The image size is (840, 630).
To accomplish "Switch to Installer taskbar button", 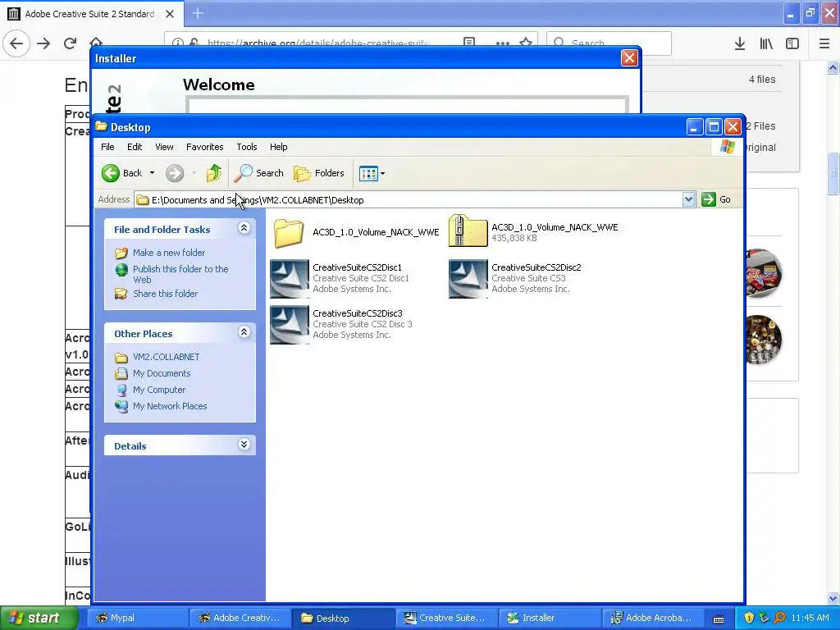I will click(x=549, y=618).
